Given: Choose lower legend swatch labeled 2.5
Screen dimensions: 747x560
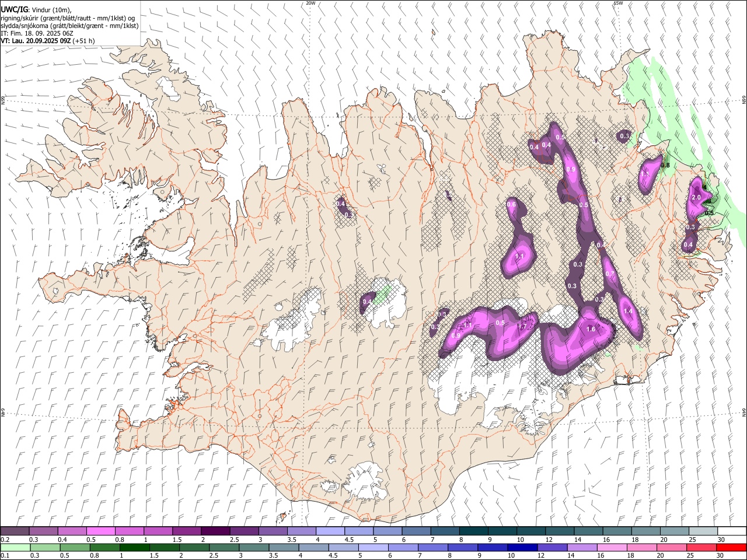Looking at the screenshot, I should (224, 547).
